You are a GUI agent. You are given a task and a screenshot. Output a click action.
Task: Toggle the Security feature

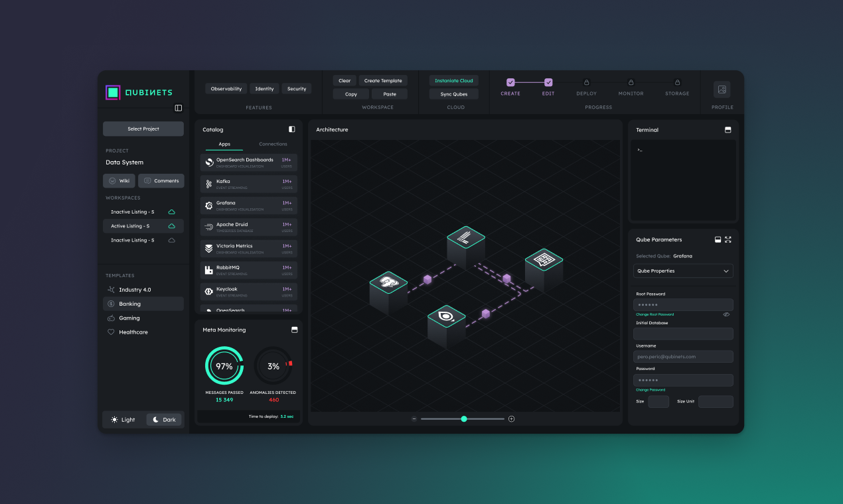pos(297,89)
